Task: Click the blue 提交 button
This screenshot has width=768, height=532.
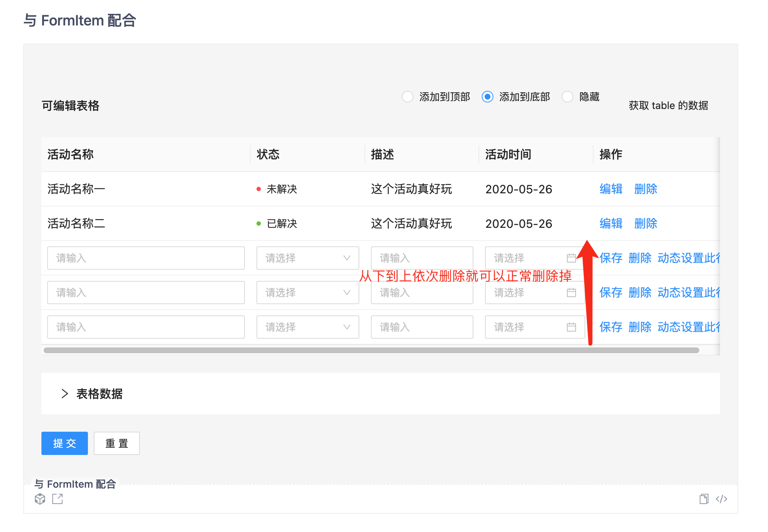Action: 65,443
